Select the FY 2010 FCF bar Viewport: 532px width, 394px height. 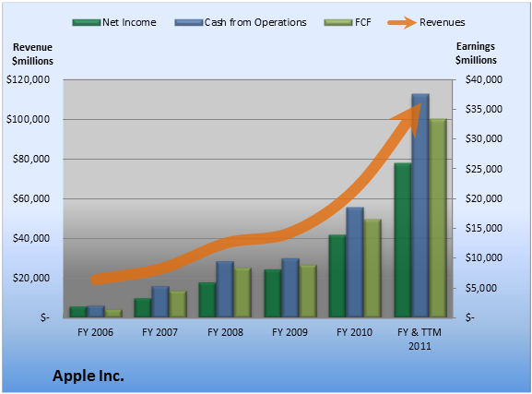point(372,269)
